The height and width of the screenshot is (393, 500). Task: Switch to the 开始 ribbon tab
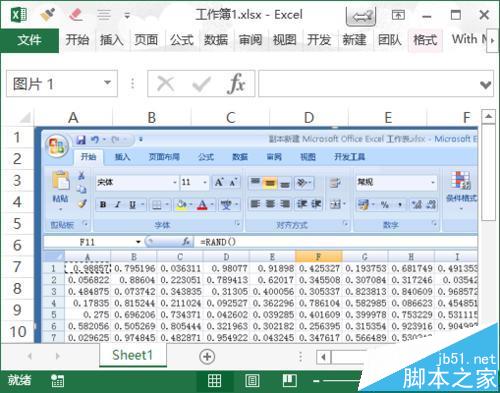coord(77,40)
